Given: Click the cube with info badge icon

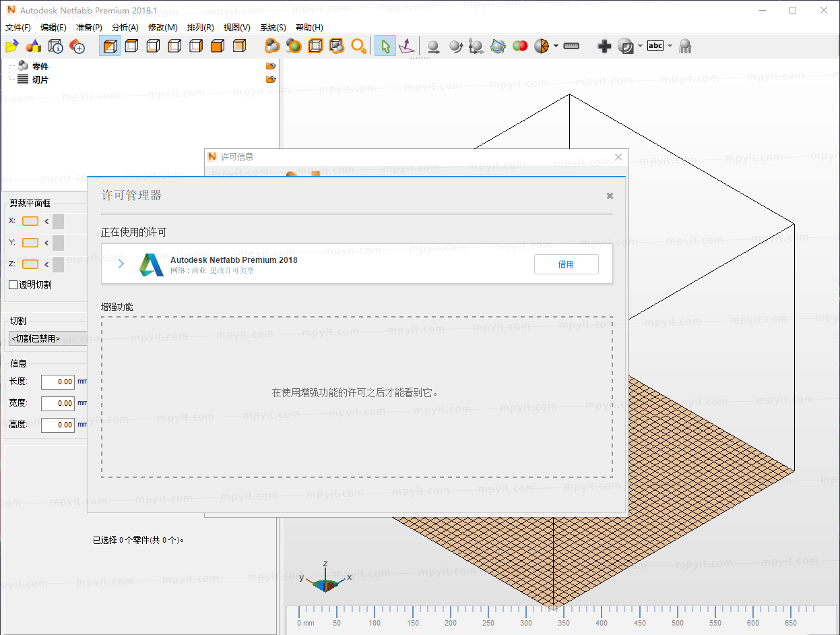Looking at the screenshot, I should tap(55, 46).
